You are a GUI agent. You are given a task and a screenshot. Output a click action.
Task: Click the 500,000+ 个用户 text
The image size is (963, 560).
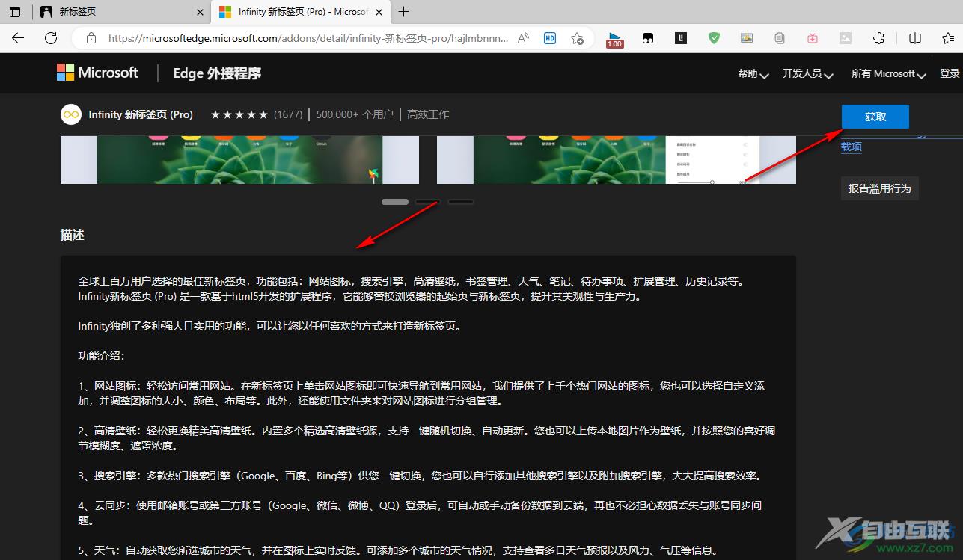coord(355,114)
